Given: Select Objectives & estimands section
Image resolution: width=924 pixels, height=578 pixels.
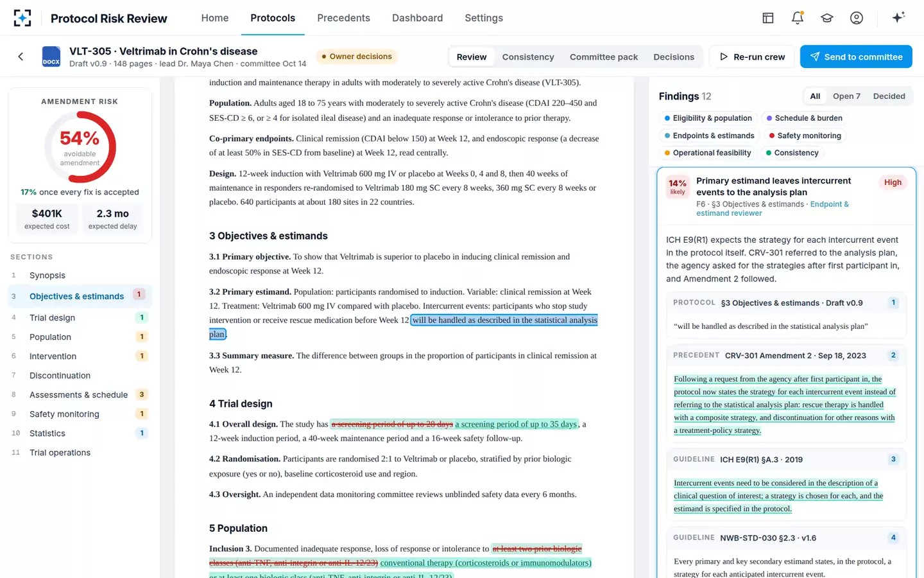Looking at the screenshot, I should point(80,296).
